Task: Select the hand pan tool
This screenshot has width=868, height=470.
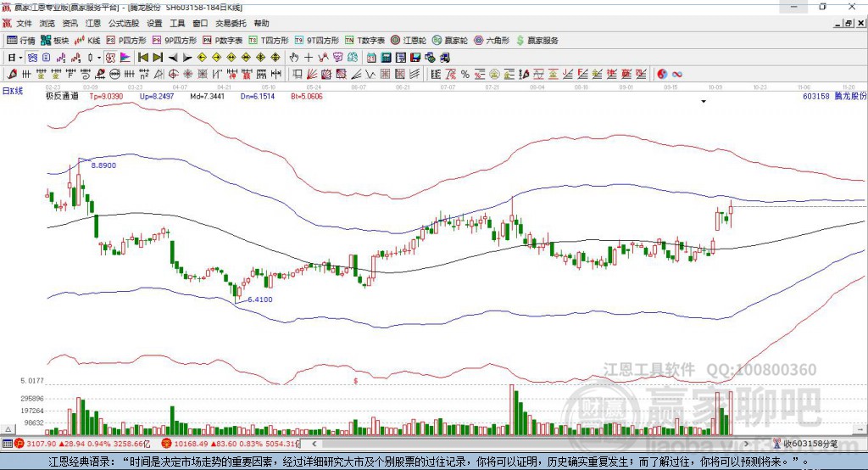Action: click(x=293, y=57)
